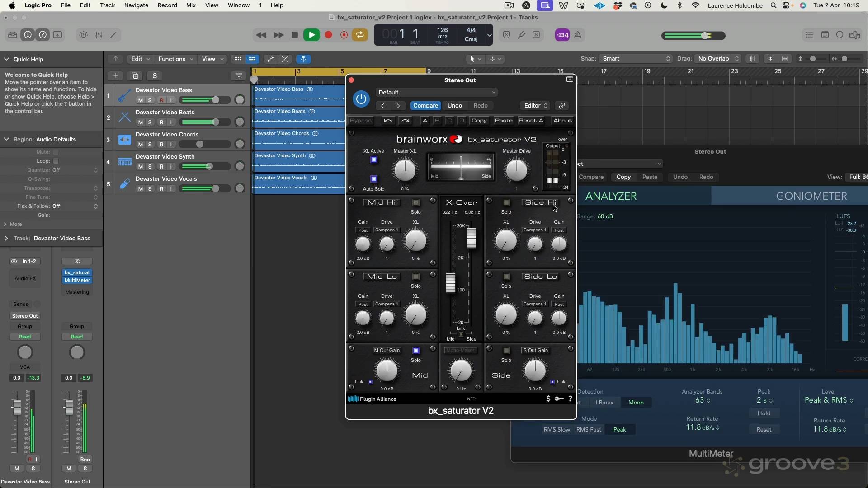
Task: Expand the Track Devastor Video Bass inspector
Action: click(x=6, y=239)
